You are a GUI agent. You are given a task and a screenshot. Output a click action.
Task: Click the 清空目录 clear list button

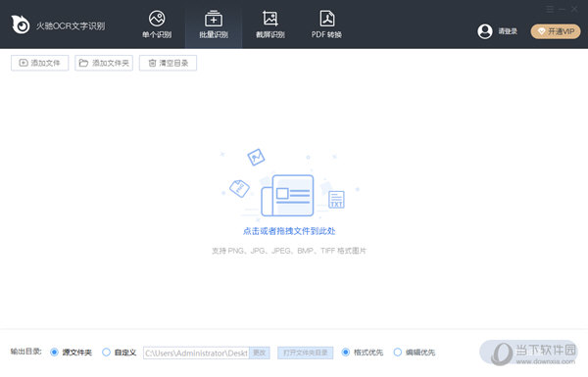click(x=168, y=63)
